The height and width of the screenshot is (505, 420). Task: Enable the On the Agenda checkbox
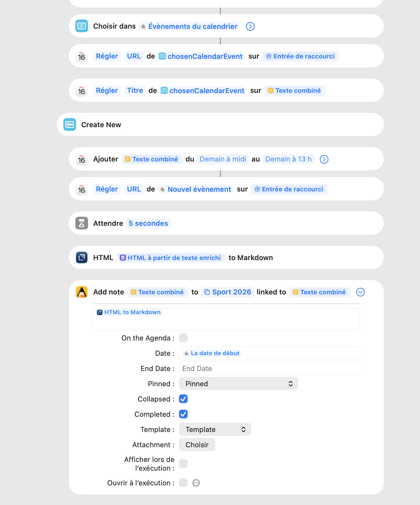click(x=183, y=338)
